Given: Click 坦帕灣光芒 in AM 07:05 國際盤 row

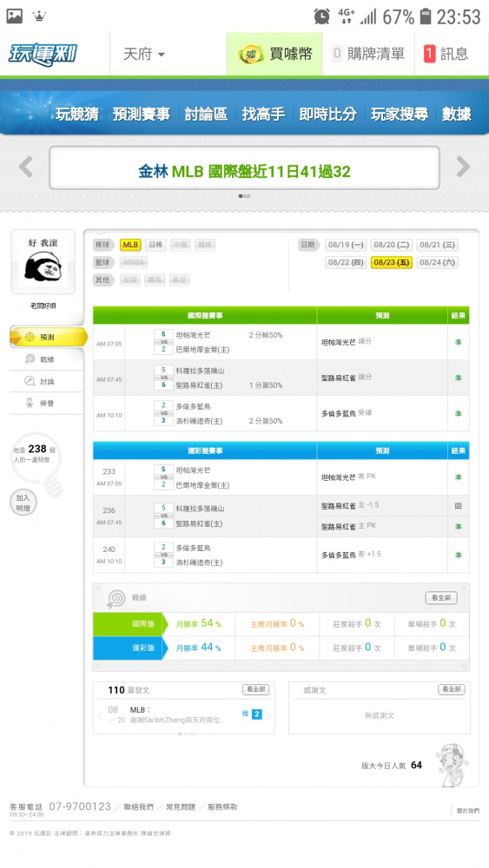Looking at the screenshot, I should pyautogui.click(x=193, y=335).
